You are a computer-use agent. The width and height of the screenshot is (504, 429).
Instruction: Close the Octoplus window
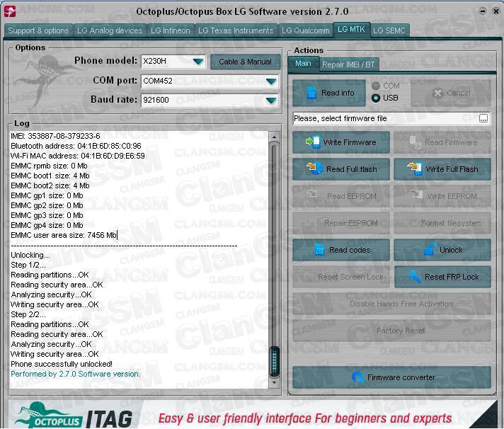click(496, 11)
